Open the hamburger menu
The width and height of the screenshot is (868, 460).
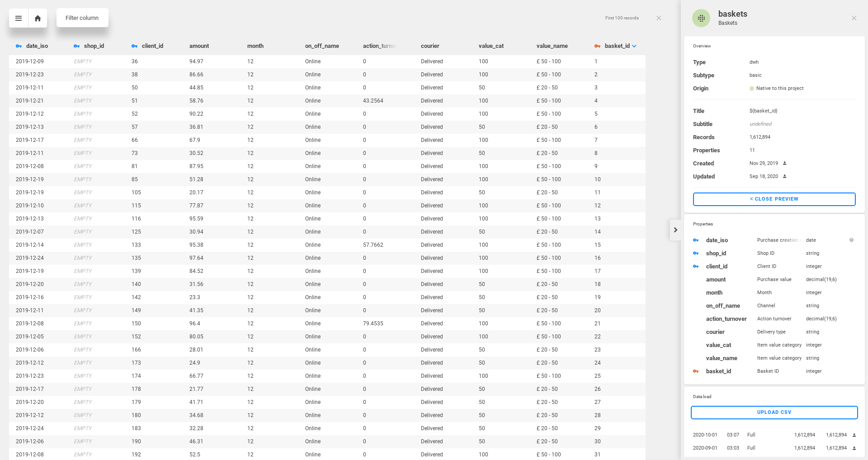click(19, 18)
